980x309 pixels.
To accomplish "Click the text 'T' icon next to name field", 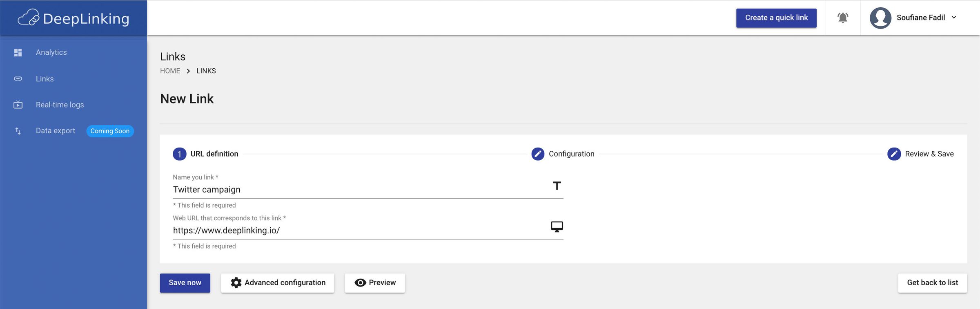I will click(x=557, y=186).
